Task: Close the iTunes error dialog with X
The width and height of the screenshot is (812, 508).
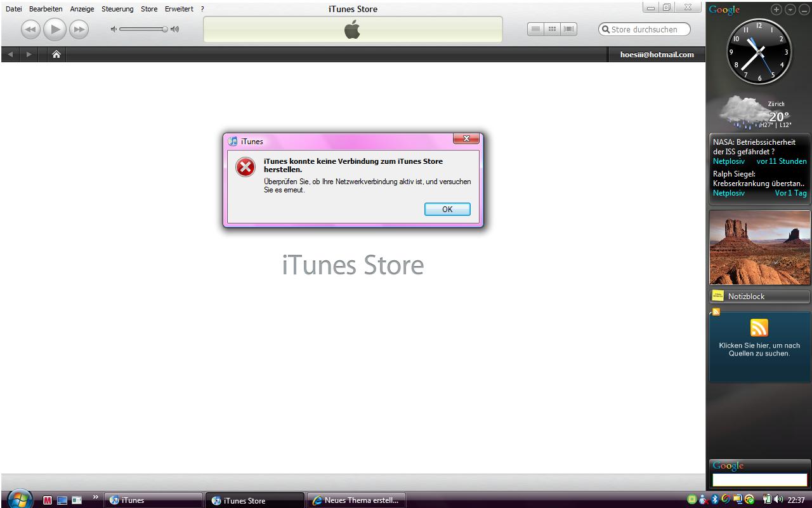Action: coord(466,138)
